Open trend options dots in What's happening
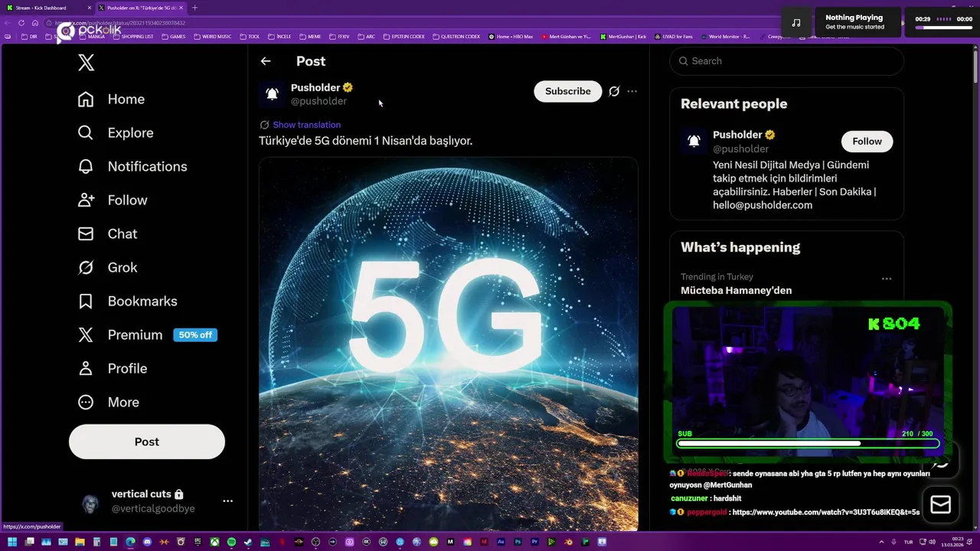Image resolution: width=980 pixels, height=551 pixels. point(887,279)
